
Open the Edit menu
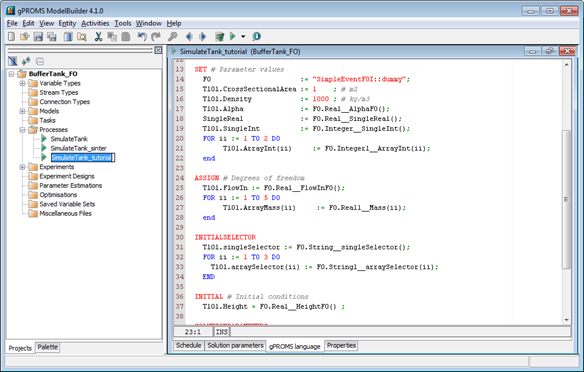click(28, 23)
